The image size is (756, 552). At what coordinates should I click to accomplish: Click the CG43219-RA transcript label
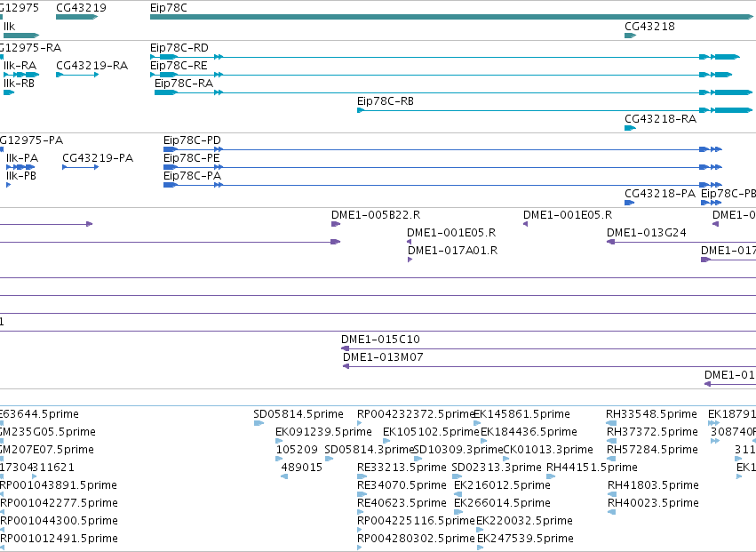tap(92, 66)
